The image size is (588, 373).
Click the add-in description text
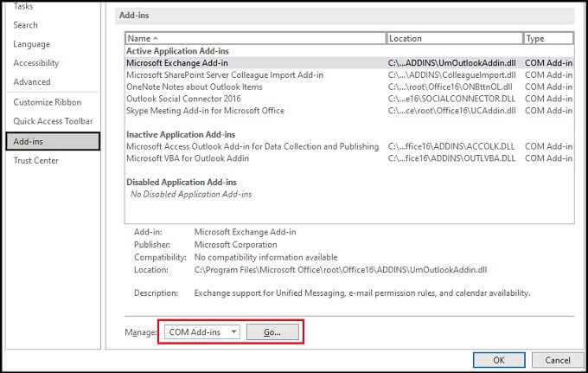coord(362,293)
